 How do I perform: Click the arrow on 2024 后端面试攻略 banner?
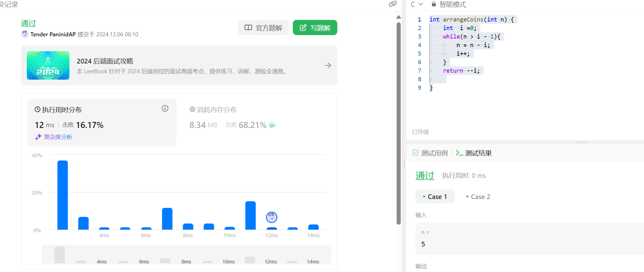(328, 65)
